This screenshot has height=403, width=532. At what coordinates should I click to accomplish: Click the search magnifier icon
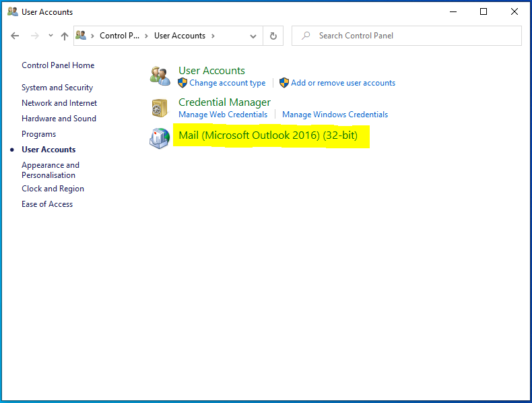(306, 35)
